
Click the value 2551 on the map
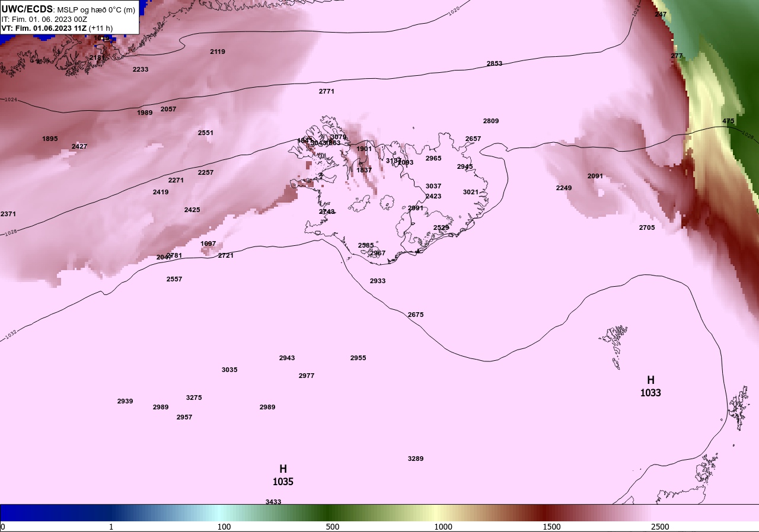coord(206,133)
